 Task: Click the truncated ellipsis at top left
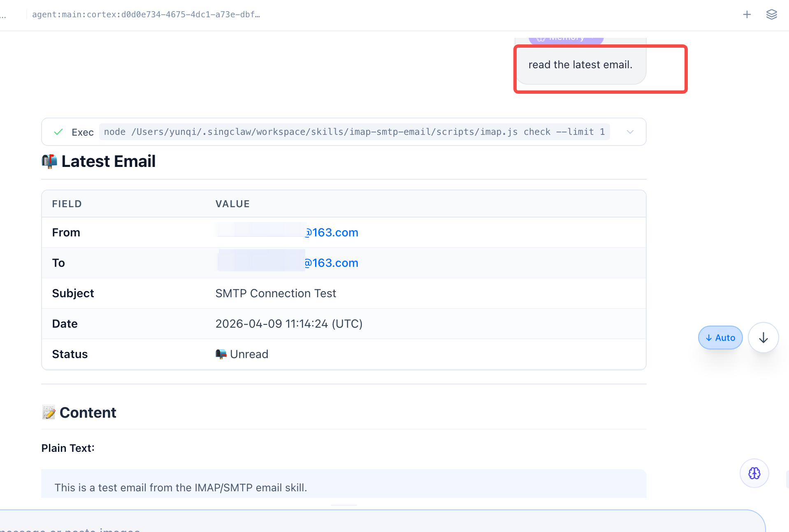(3, 15)
